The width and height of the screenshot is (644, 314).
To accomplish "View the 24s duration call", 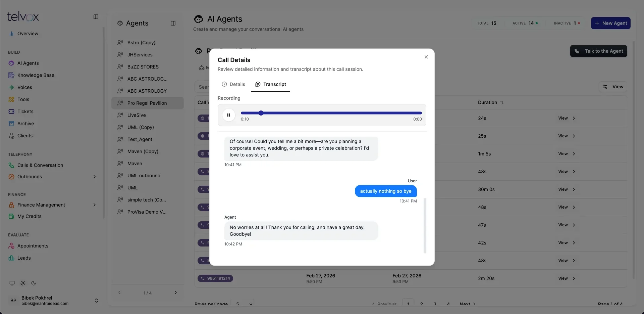I will point(567,118).
